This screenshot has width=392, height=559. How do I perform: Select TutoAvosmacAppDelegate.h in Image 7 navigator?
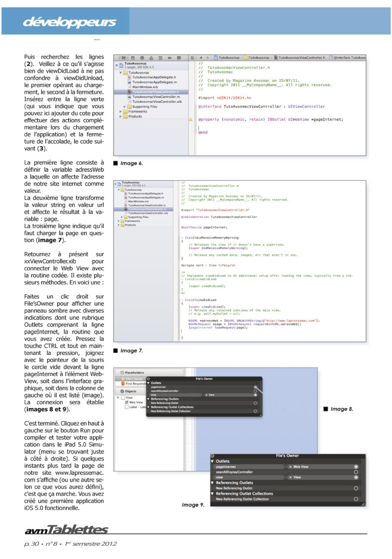144,193
